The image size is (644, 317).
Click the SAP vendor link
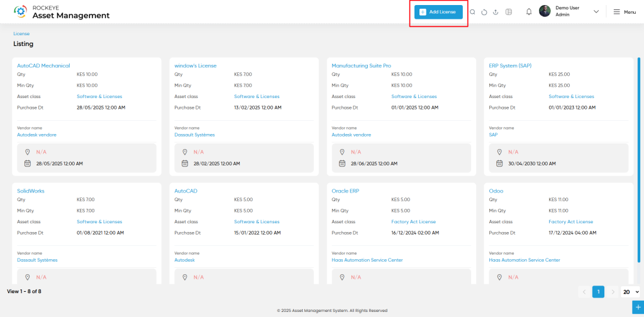(x=493, y=135)
